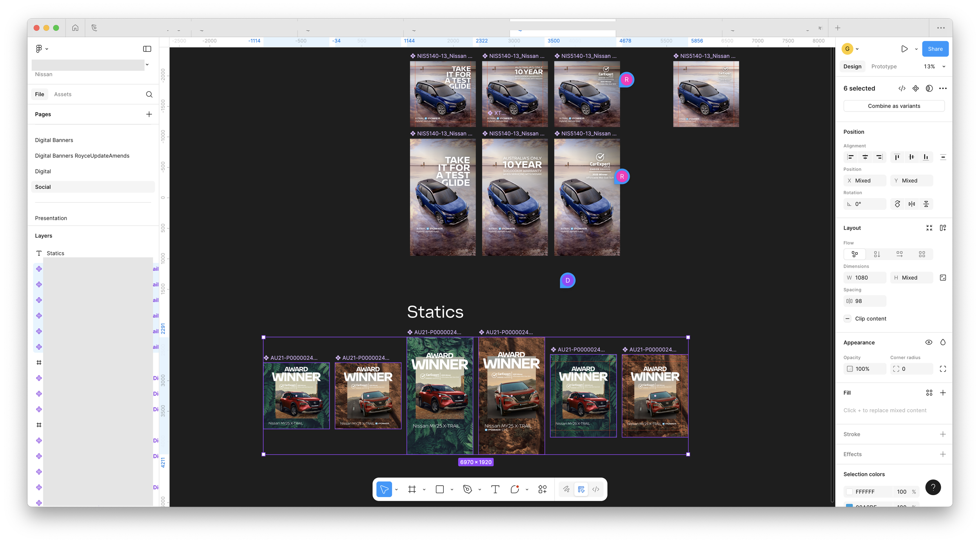Screen dimensions: 980x543
Task: Open the Figma main menu icon
Action: [39, 49]
